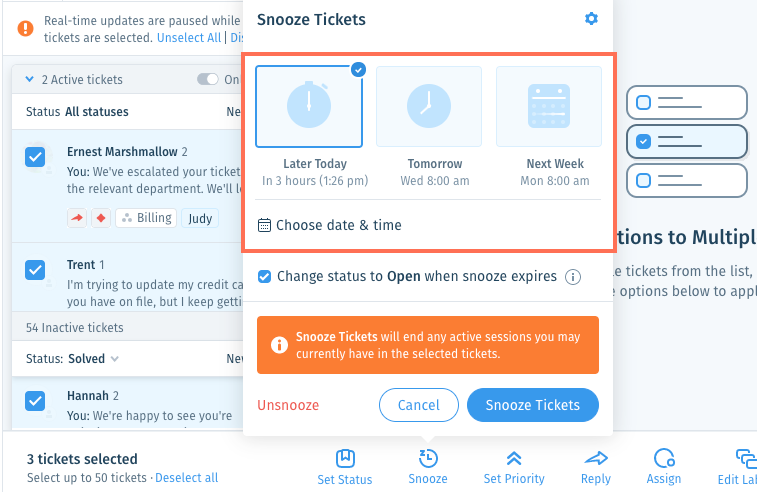Image resolution: width=757 pixels, height=492 pixels.
Task: Choose the Tomorrow clock snooze option
Action: (x=429, y=106)
